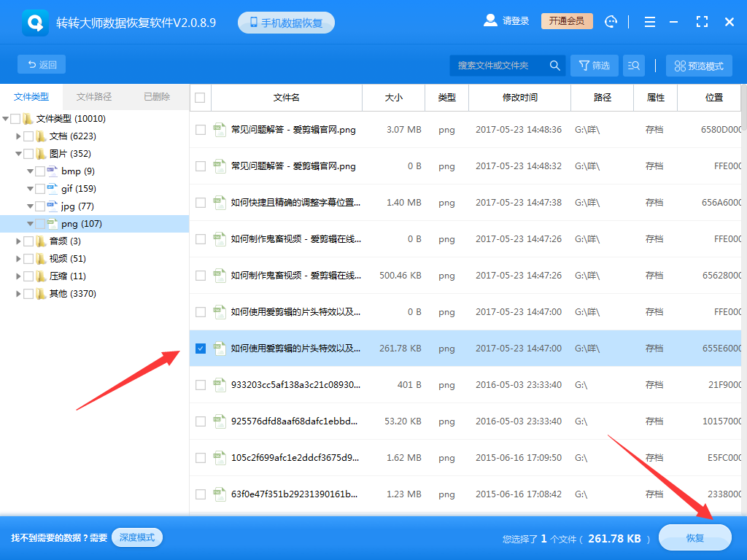Click the app logo icon
Screen dimensions: 747x560
coord(35,23)
